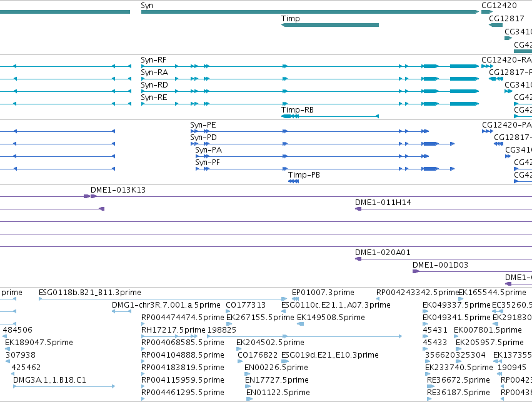Select the CG12420-PA protein label

coord(507,125)
